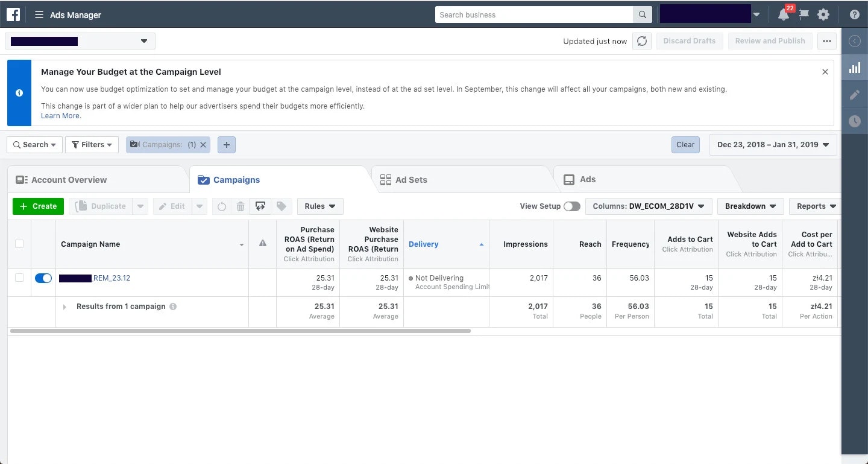Sort by the Frequency column header

631,244
